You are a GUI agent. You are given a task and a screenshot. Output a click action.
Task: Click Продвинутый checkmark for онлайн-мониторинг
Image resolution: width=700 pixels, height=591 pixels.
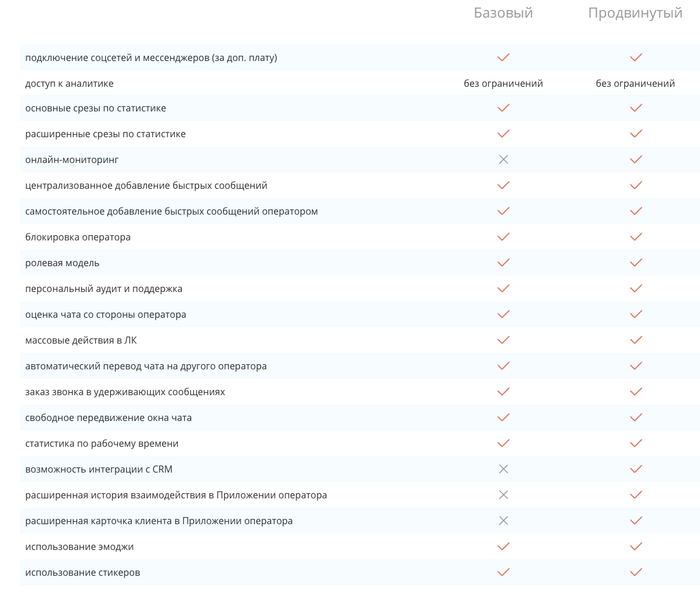pyautogui.click(x=635, y=159)
